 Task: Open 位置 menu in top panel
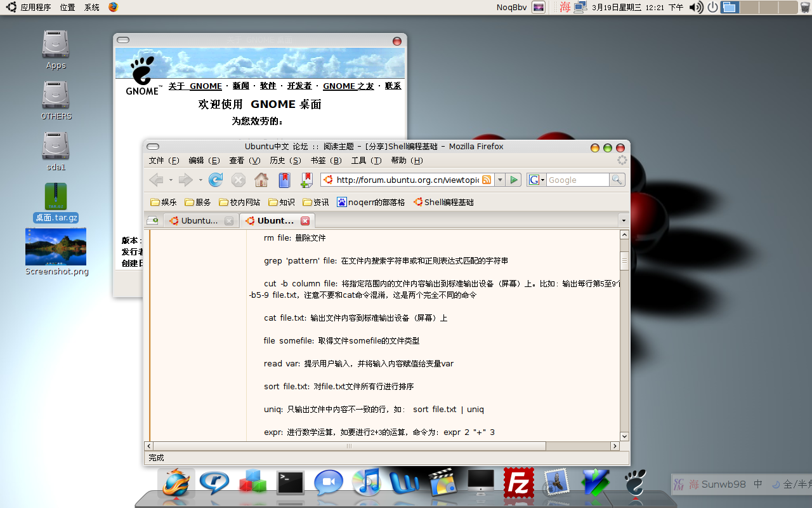coord(67,8)
